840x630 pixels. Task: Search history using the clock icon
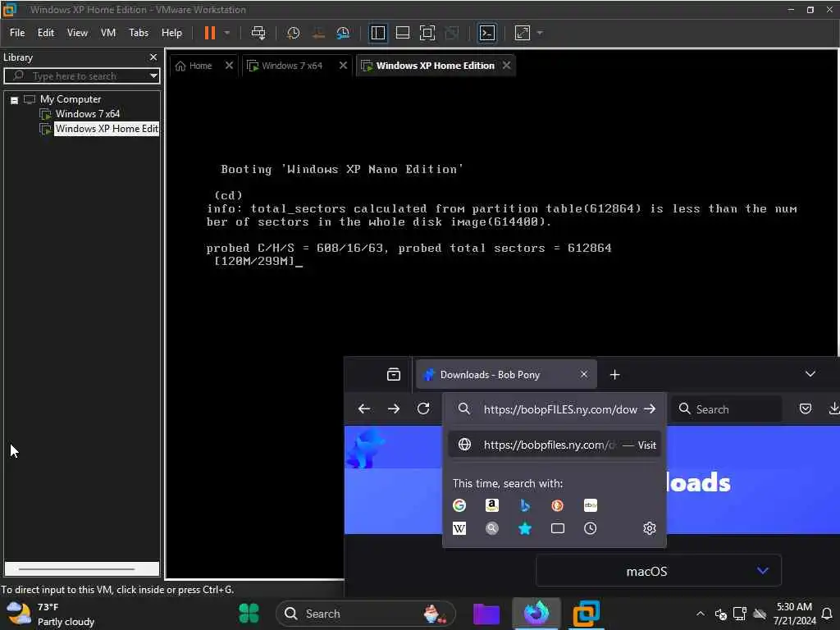coord(591,529)
